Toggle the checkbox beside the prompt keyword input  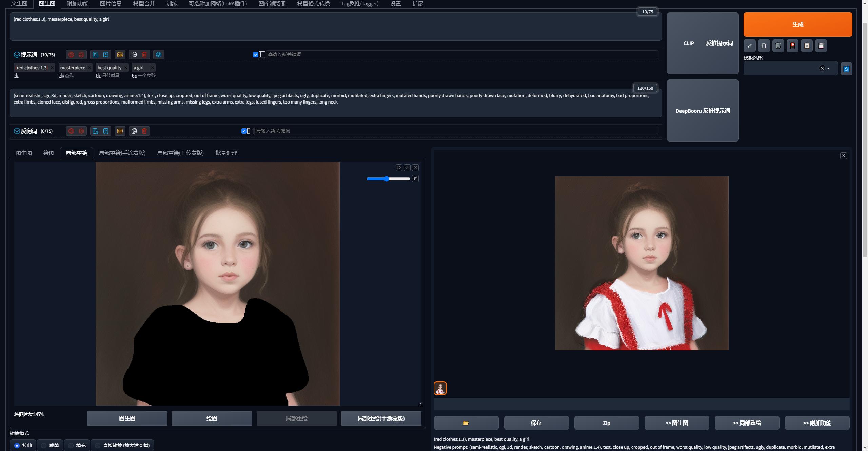(x=255, y=55)
